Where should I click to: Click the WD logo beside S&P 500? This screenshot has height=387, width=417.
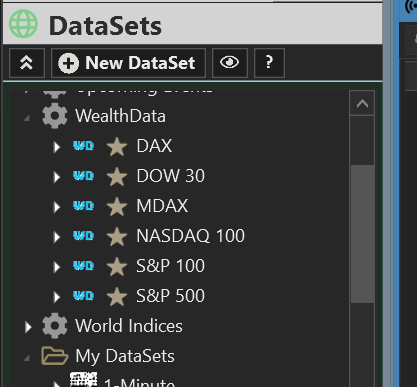pyautogui.click(x=83, y=296)
